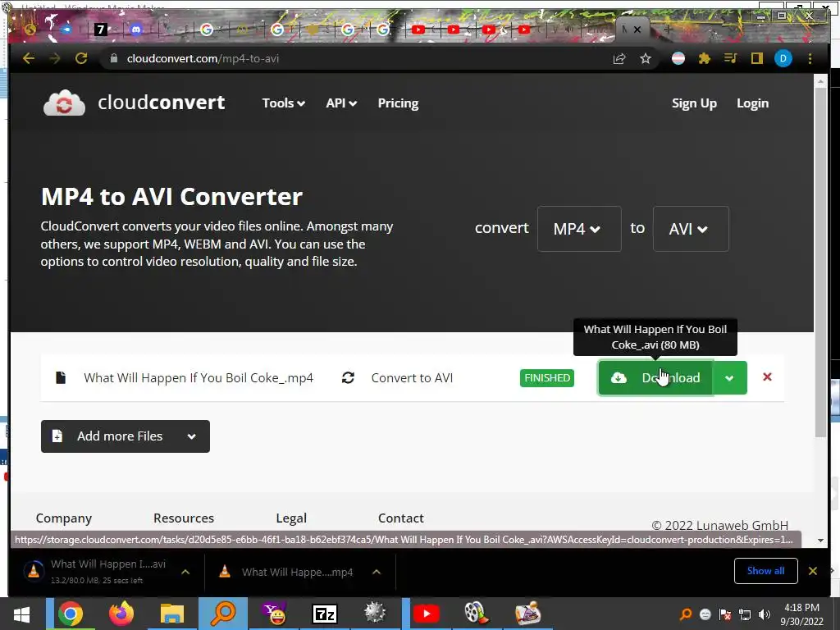
Task: Open the media control playlist icon
Action: point(730,58)
